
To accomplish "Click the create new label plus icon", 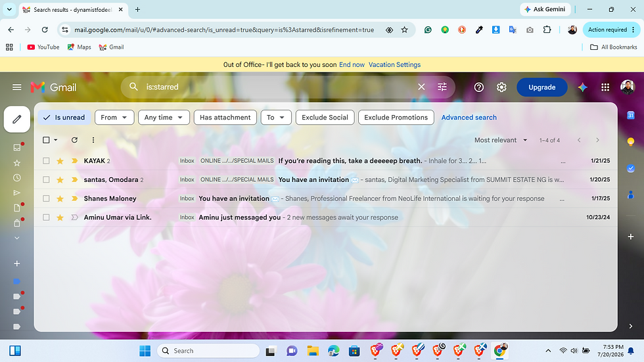I will tap(17, 263).
